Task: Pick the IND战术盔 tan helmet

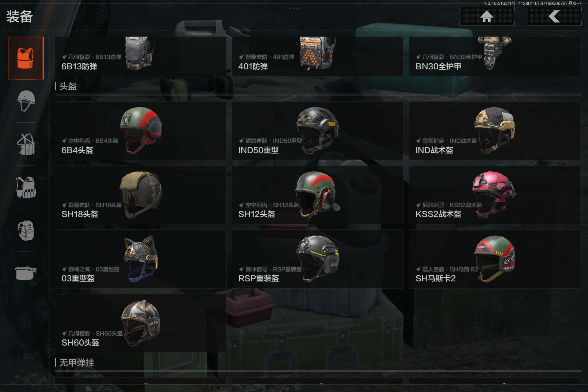Action: pyautogui.click(x=494, y=130)
